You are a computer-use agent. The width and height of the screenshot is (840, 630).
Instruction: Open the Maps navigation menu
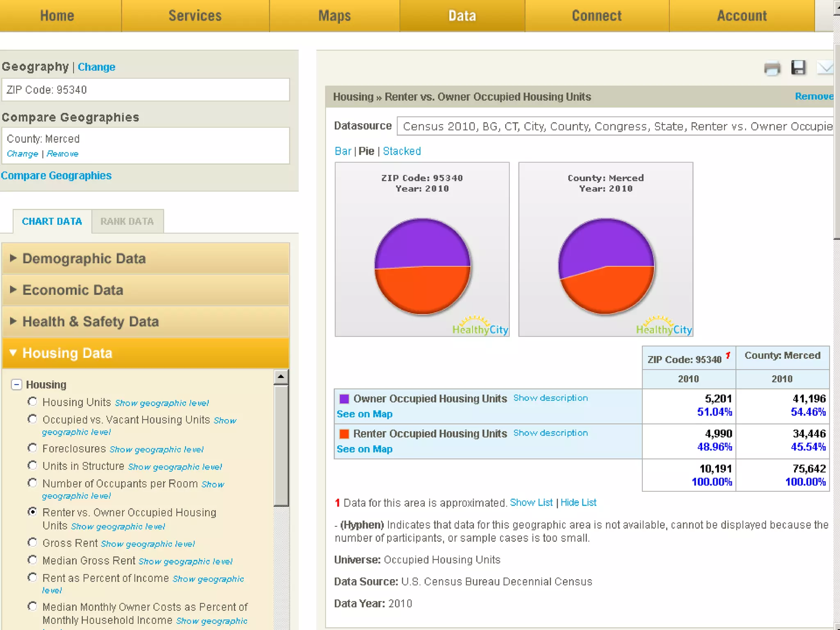point(334,16)
